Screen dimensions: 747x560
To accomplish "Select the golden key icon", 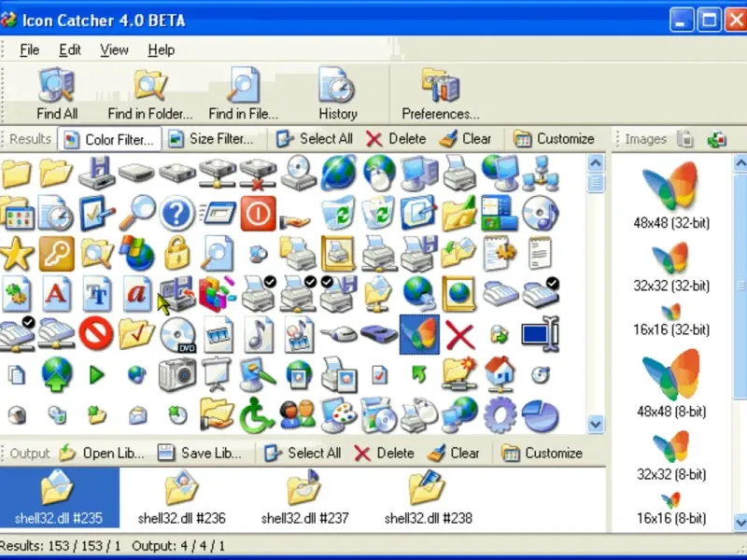I will [57, 253].
